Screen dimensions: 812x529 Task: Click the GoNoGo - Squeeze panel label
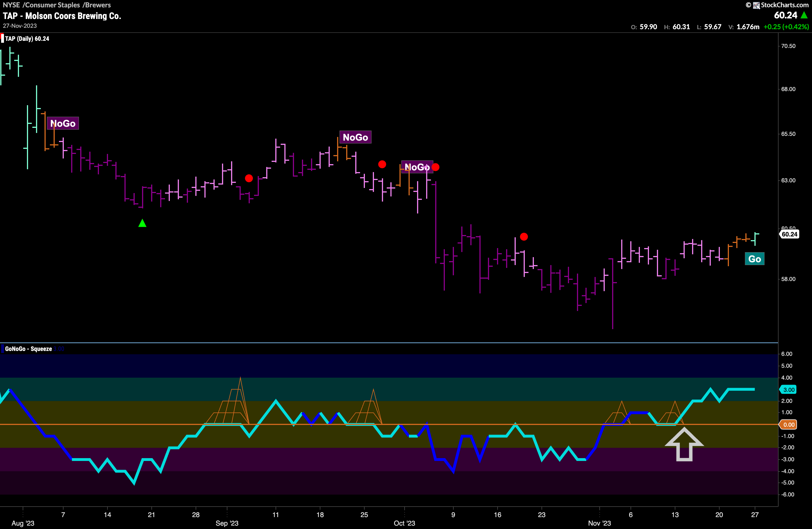tap(28, 349)
